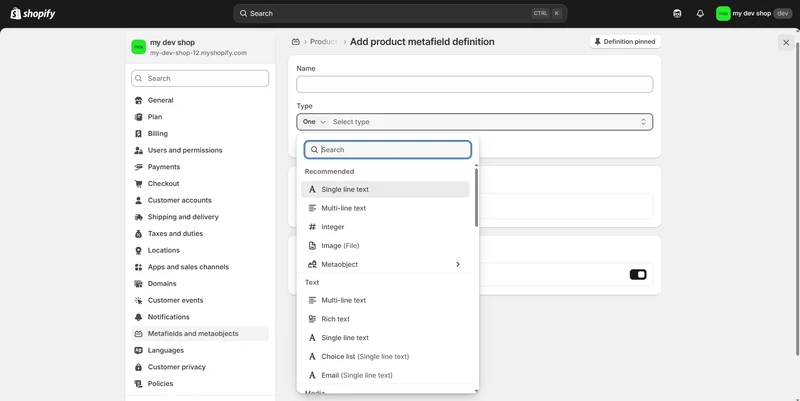Click the Apps and sales channels icon

(x=138, y=267)
